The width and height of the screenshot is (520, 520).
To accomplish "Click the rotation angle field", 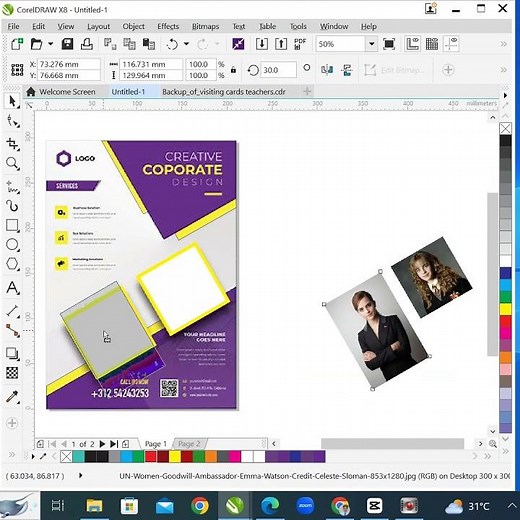I will [278, 70].
